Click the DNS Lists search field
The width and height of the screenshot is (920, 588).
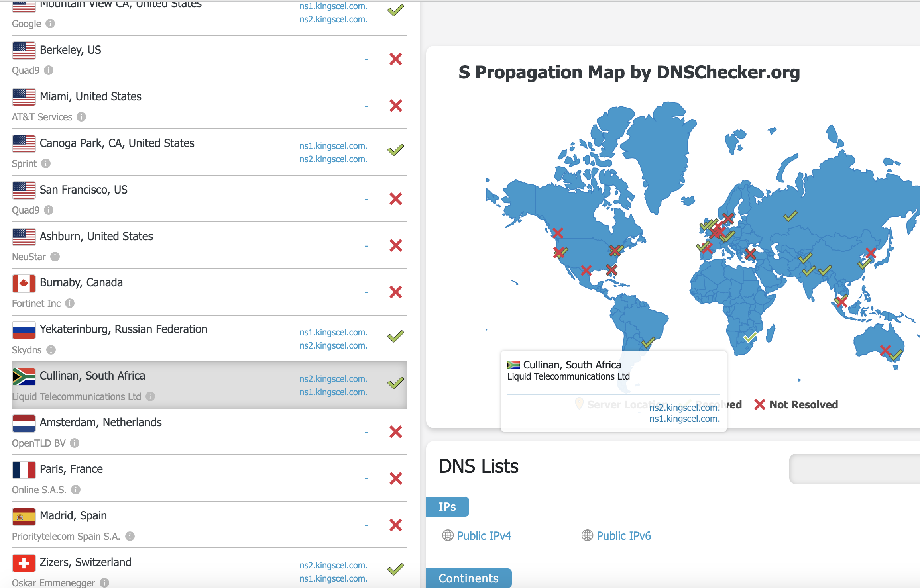click(855, 469)
